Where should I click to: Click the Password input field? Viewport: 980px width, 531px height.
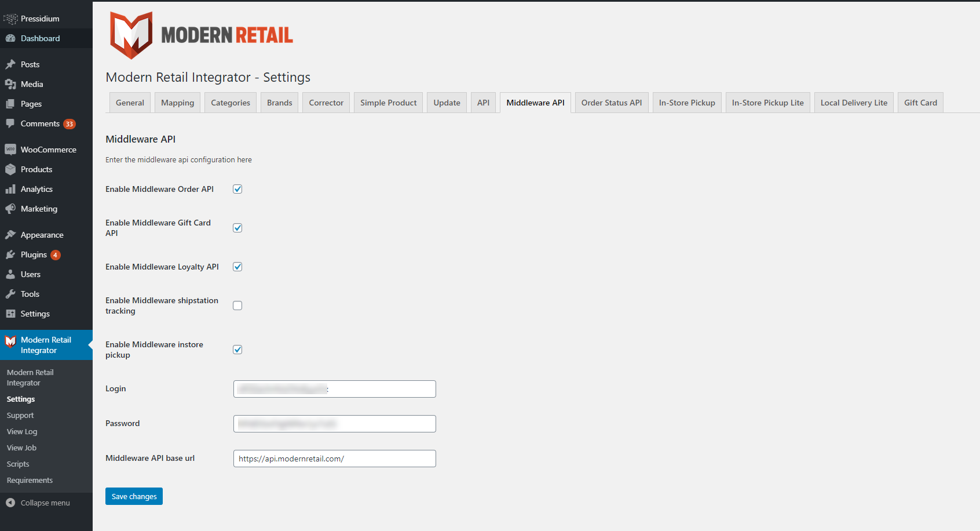click(335, 424)
